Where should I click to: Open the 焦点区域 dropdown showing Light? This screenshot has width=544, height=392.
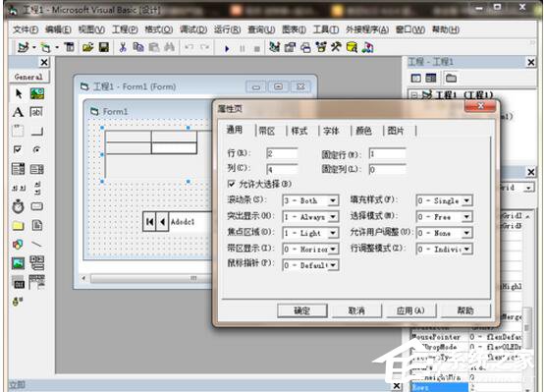332,233
